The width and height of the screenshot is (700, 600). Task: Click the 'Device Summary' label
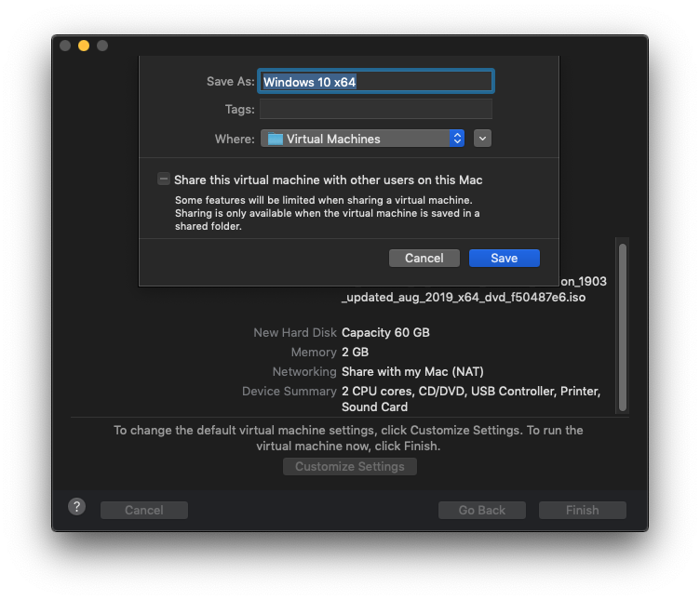(x=289, y=392)
